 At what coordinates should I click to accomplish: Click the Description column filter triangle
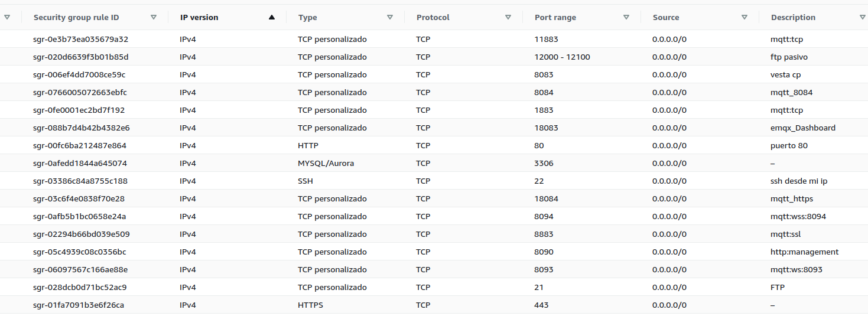coord(863,17)
